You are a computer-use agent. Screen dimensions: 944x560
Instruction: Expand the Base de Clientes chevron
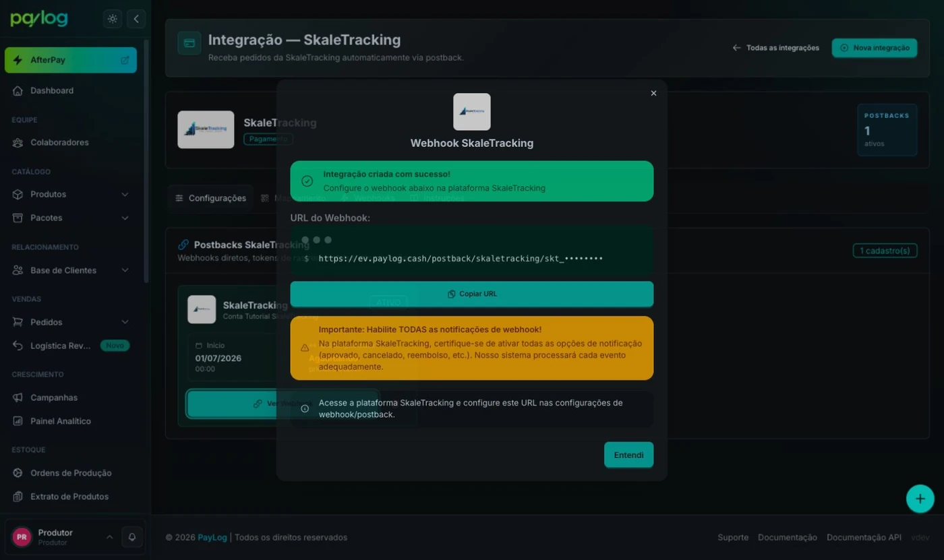click(125, 270)
